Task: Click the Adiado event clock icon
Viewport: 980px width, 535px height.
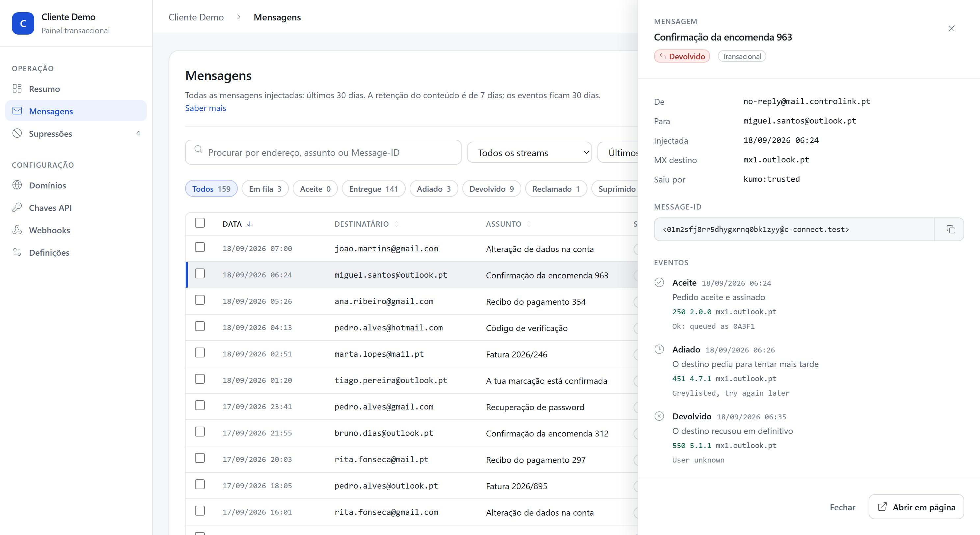Action: pyautogui.click(x=659, y=350)
